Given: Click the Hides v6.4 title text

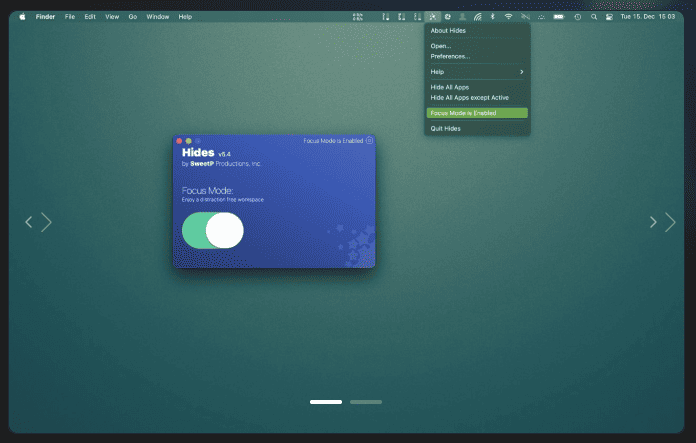Looking at the screenshot, I should (206, 153).
